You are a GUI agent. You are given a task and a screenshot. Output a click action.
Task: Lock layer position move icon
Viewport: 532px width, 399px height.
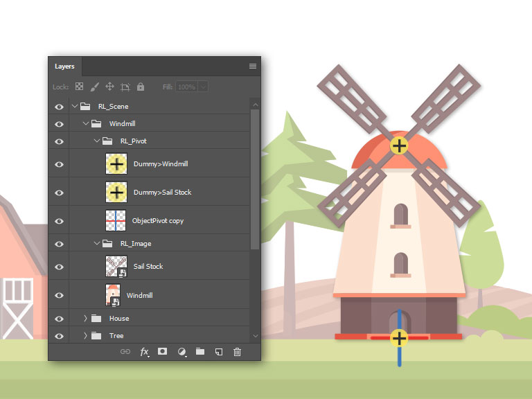[x=109, y=87]
